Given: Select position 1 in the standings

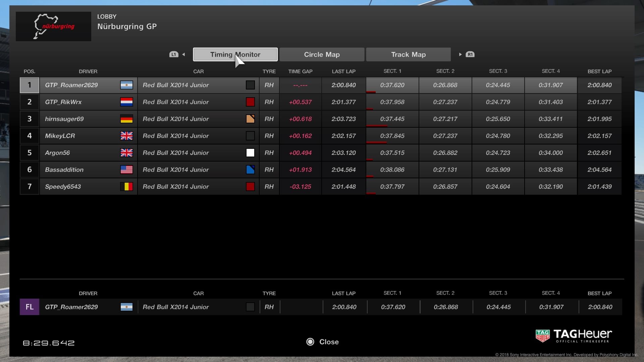Looking at the screenshot, I should [30, 85].
